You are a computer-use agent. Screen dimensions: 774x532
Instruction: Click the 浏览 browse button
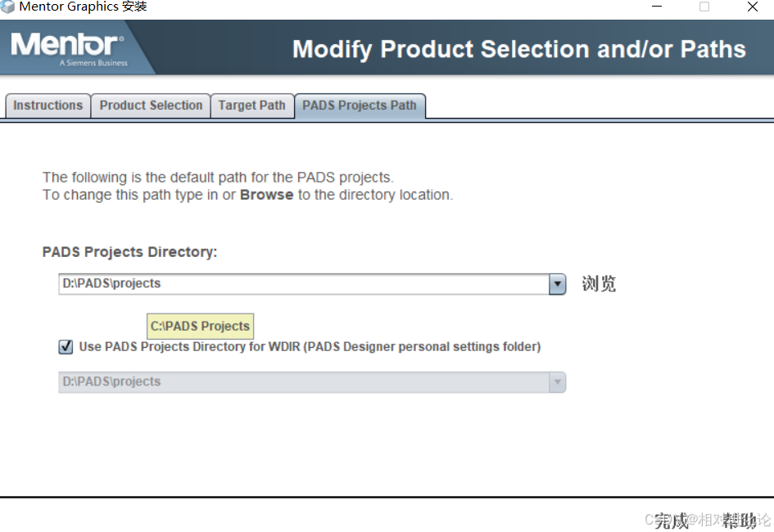click(x=599, y=283)
